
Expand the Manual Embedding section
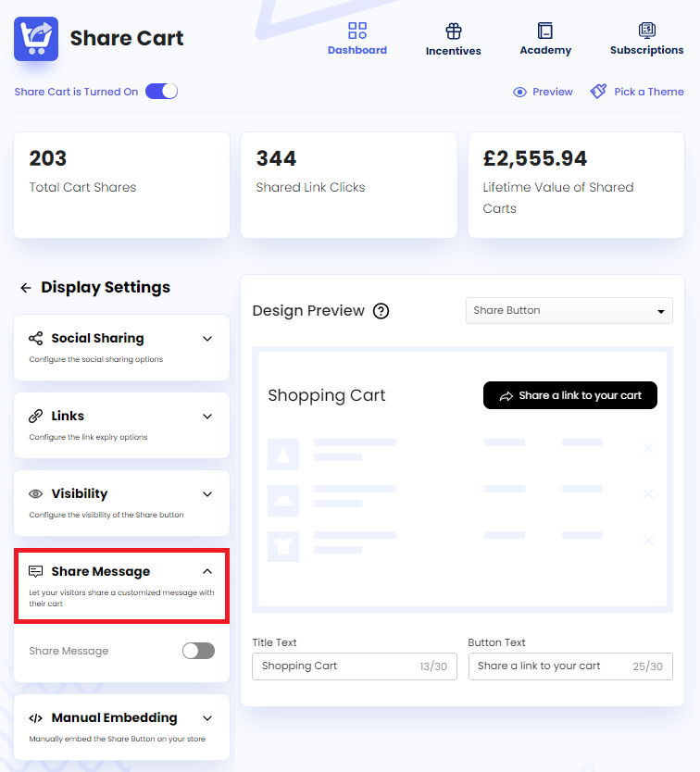[x=207, y=717]
